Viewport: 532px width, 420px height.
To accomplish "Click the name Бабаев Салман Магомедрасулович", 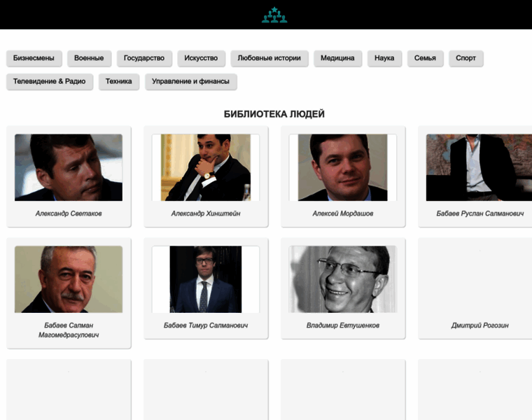I will coord(69,330).
